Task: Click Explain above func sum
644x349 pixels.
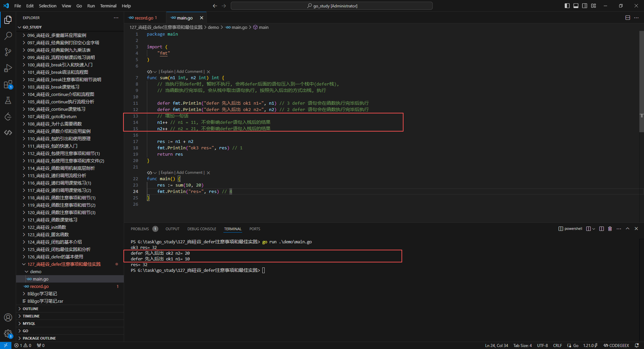Action: [x=167, y=72]
